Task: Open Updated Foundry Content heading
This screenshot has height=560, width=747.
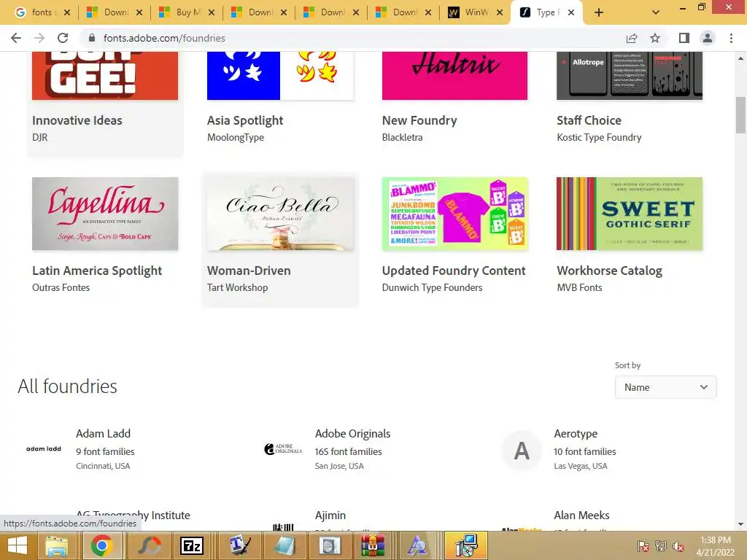Action: [x=454, y=271]
